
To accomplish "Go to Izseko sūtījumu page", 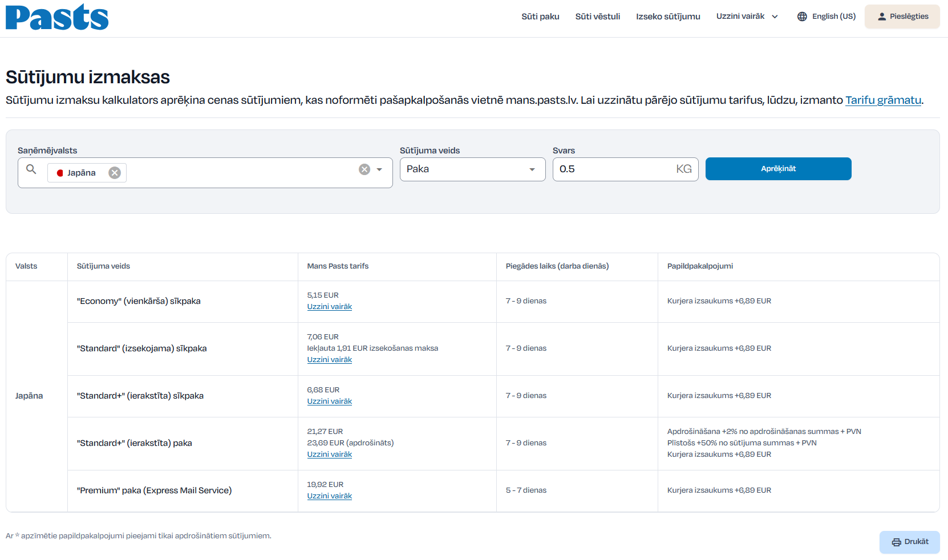I will [668, 17].
